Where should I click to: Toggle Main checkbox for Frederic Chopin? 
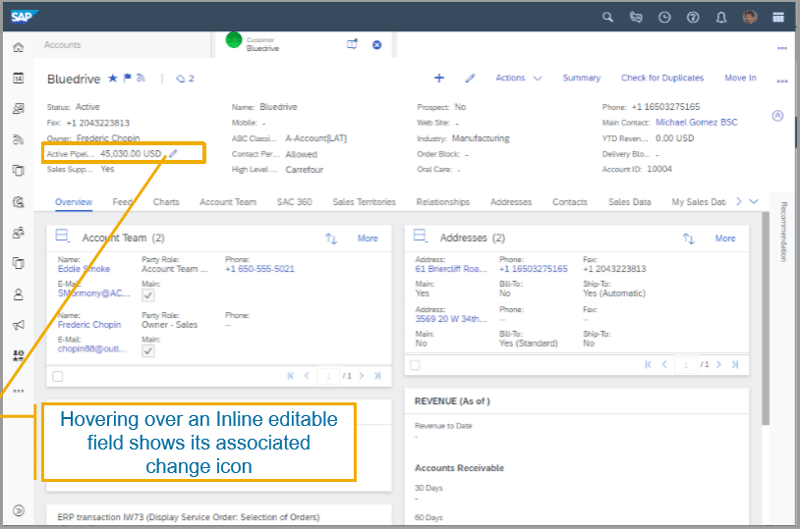tap(148, 351)
